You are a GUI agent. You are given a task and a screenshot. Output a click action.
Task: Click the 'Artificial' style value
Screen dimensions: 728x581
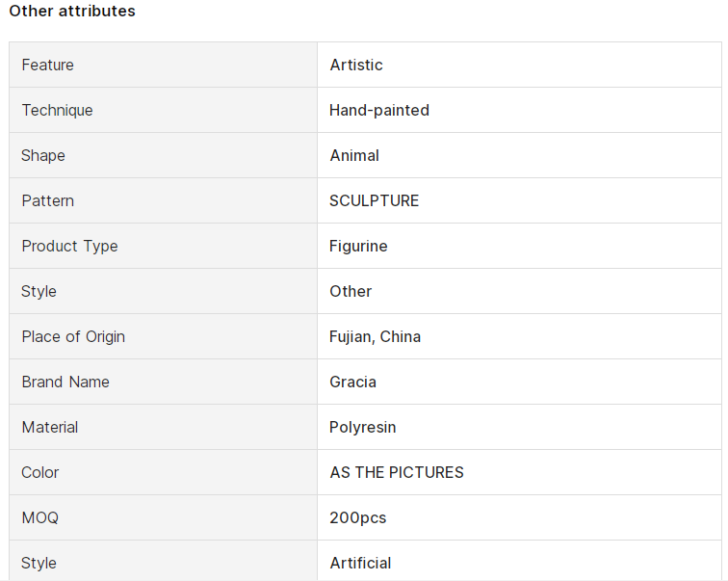360,563
